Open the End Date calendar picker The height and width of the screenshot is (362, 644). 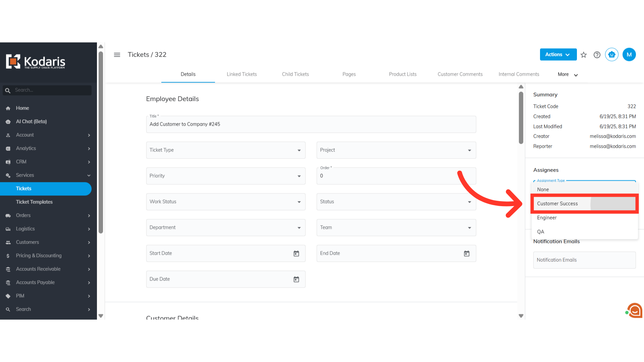click(x=467, y=253)
